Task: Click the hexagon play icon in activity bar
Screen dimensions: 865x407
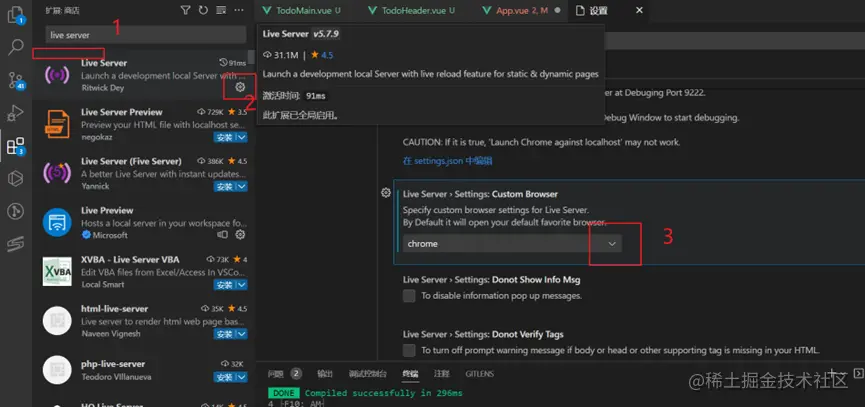Action: pos(15,179)
